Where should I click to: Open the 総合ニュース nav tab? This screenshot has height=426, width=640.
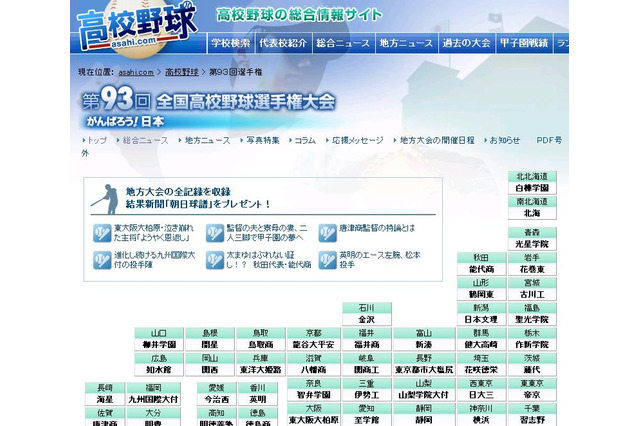[343, 43]
